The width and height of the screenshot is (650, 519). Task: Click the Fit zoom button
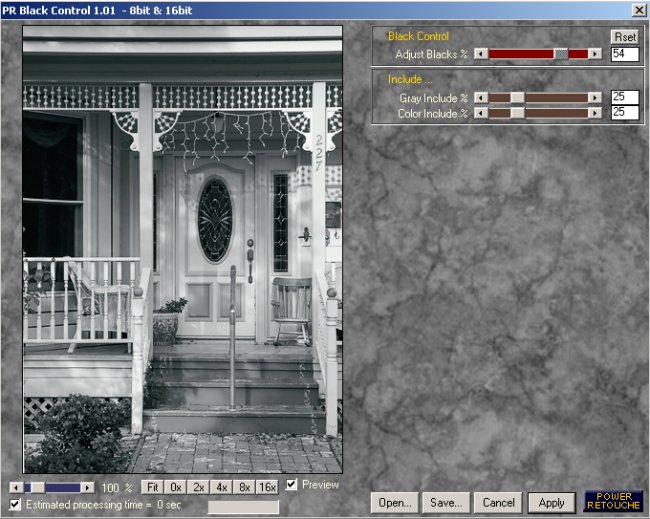coord(152,487)
